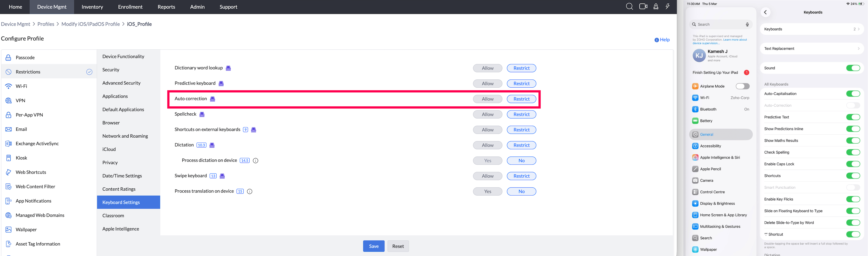868x256 pixels.
Task: Click the video camera icon in top bar
Action: point(643,6)
